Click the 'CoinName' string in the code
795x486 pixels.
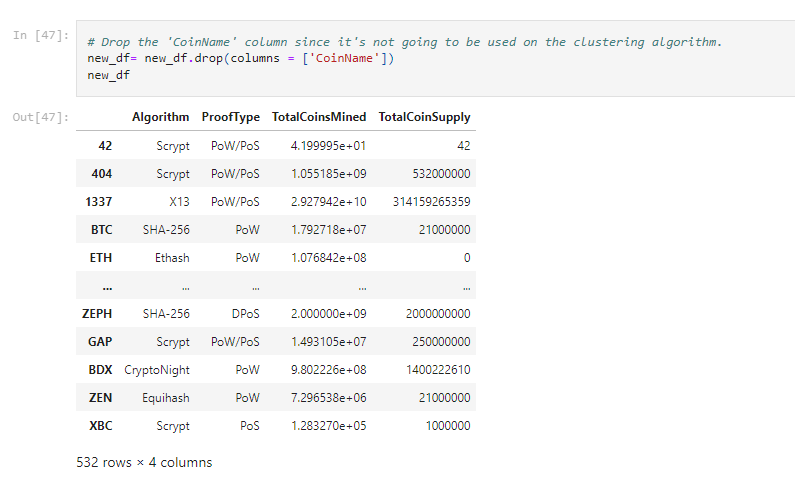coord(344,58)
